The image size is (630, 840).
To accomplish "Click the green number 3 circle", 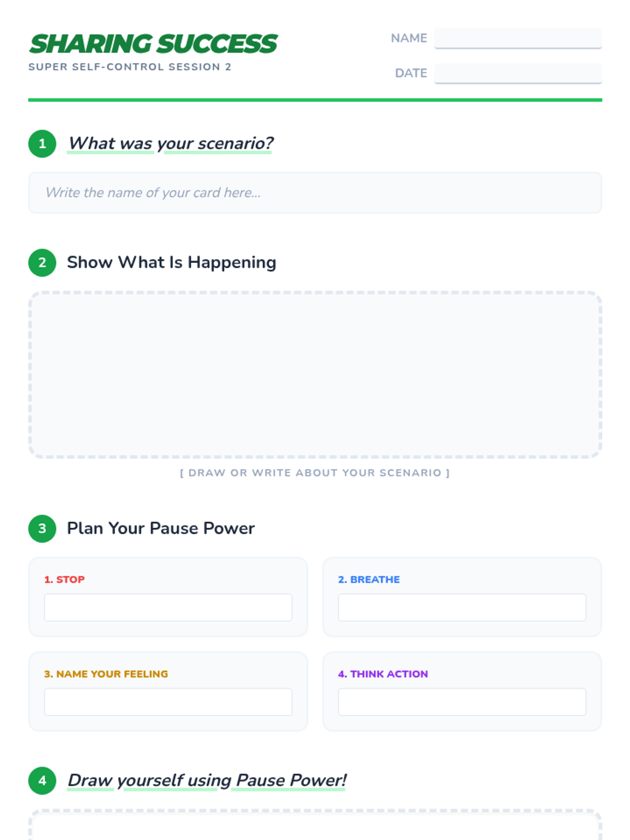I will (x=43, y=528).
